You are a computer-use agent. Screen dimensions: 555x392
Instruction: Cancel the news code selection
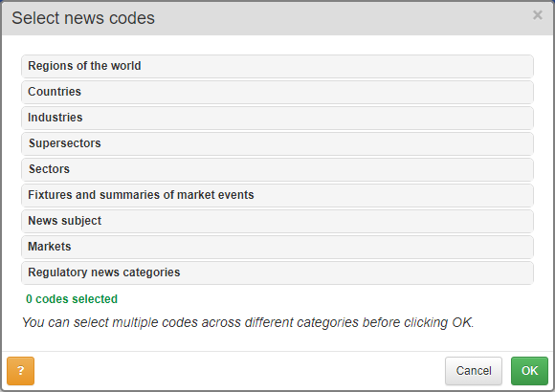click(474, 370)
